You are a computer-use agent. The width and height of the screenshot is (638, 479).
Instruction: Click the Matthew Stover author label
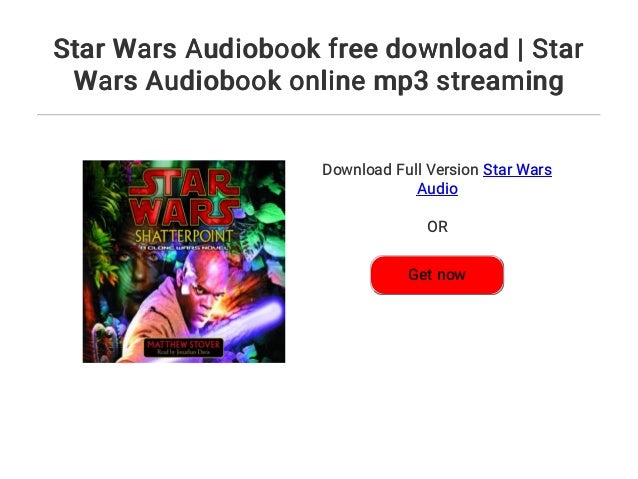(183, 345)
